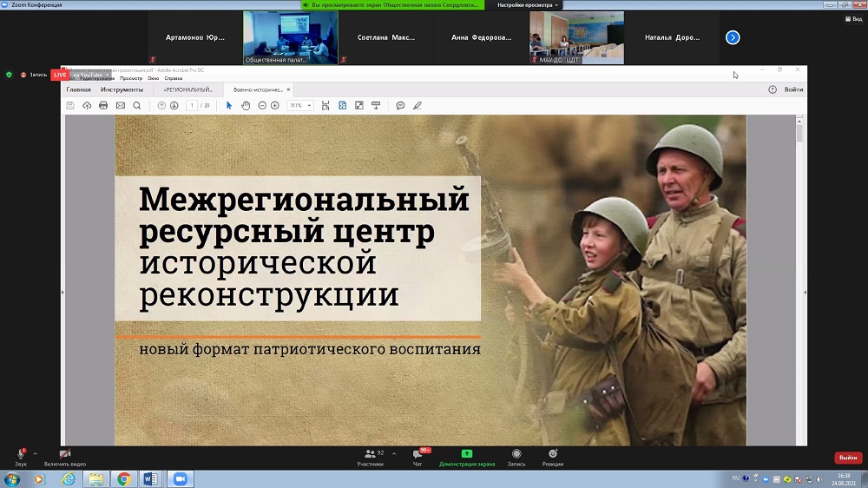868x488 pixels.
Task: Switch to the «РЕГИОНАЛЬНЫЙ… document tab
Action: click(187, 89)
